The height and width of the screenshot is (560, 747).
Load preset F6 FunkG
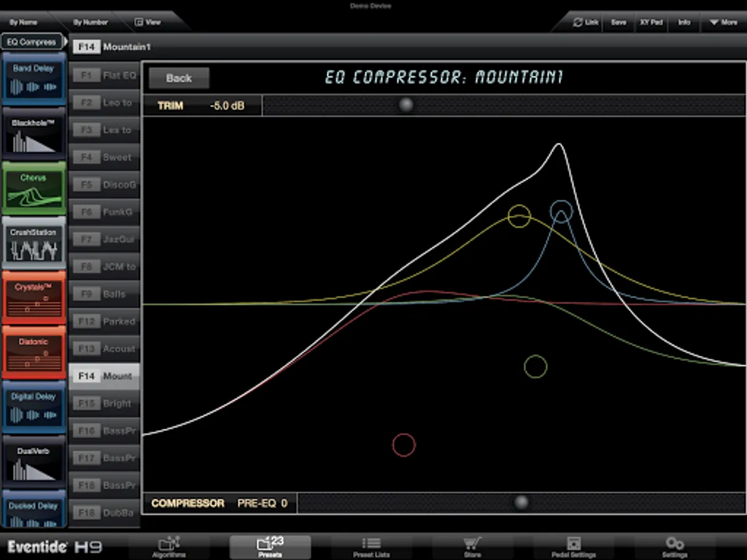[105, 212]
